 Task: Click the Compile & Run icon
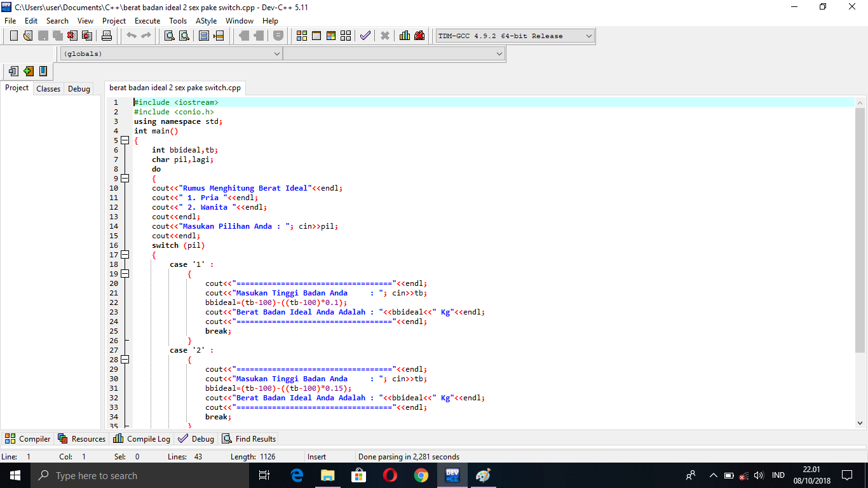(331, 36)
